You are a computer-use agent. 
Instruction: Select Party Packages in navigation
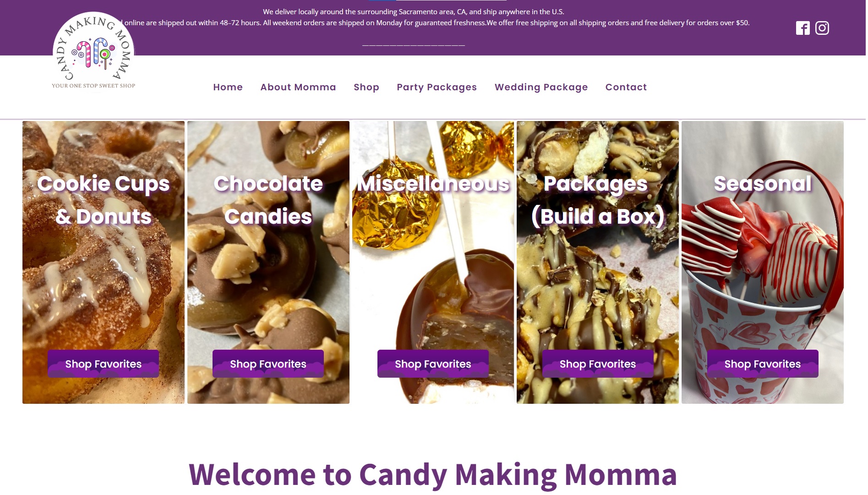click(x=437, y=87)
